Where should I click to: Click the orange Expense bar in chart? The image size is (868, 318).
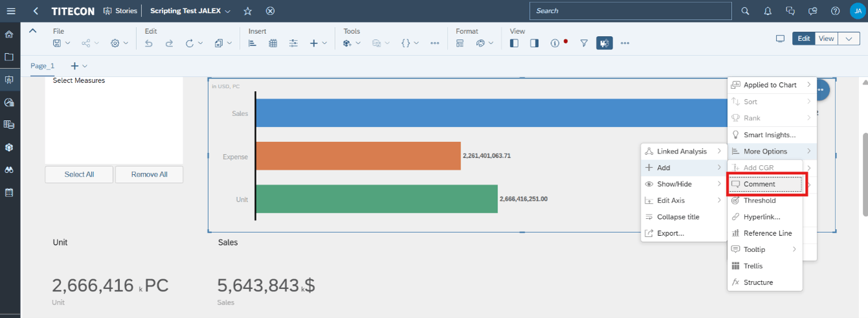(358, 156)
